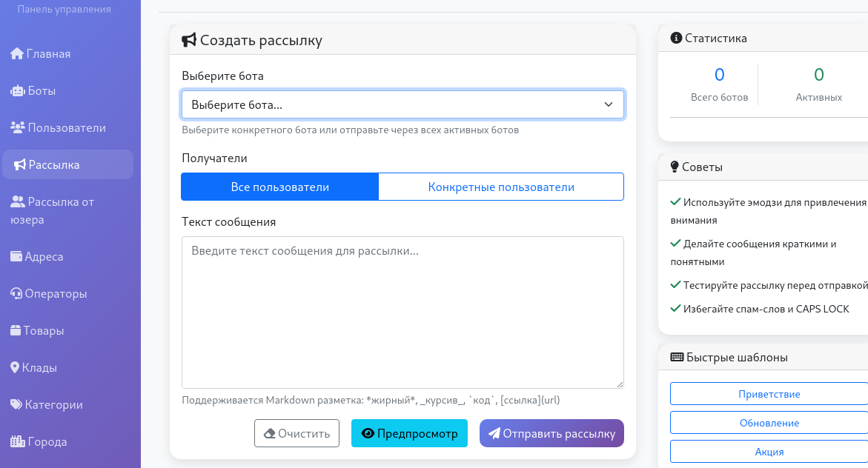Go to the Города section

[47, 442]
